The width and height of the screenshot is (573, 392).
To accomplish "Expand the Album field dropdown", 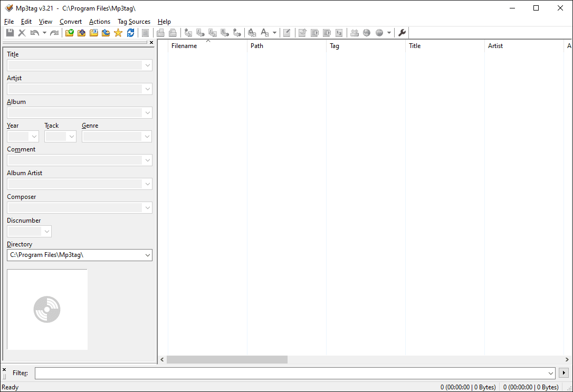I will point(147,113).
